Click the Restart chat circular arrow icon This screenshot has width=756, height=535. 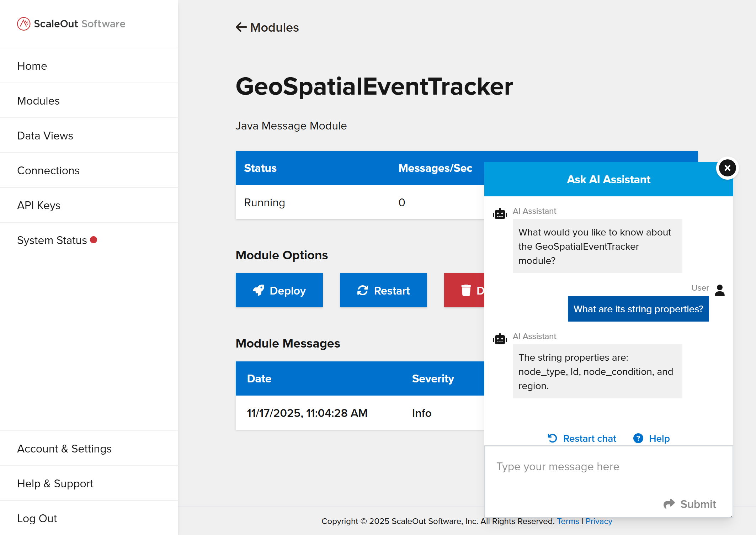(x=552, y=438)
